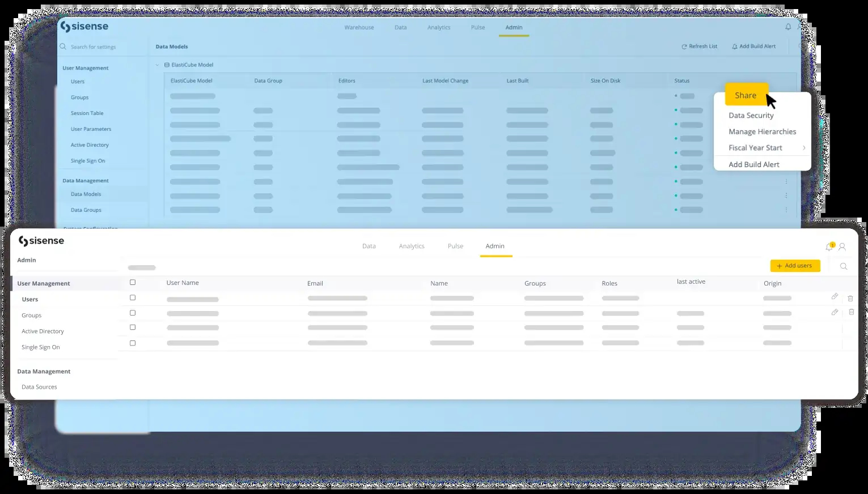
Task: Toggle the select-all checkbox in table header
Action: coord(133,282)
